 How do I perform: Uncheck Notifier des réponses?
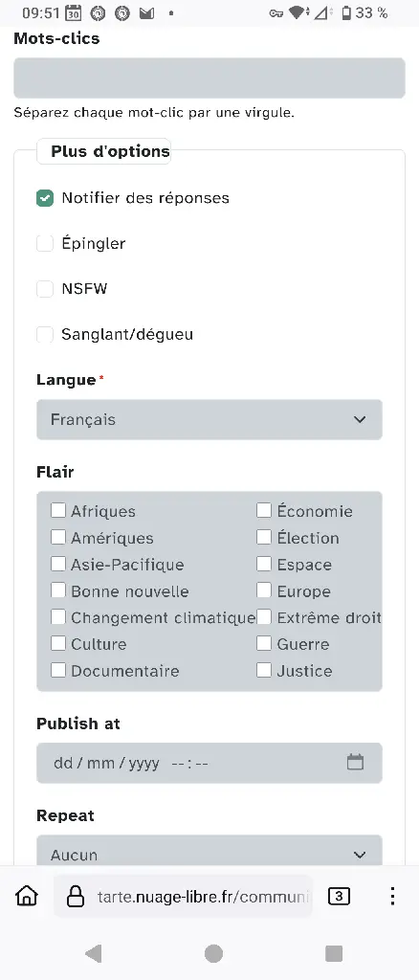(45, 198)
